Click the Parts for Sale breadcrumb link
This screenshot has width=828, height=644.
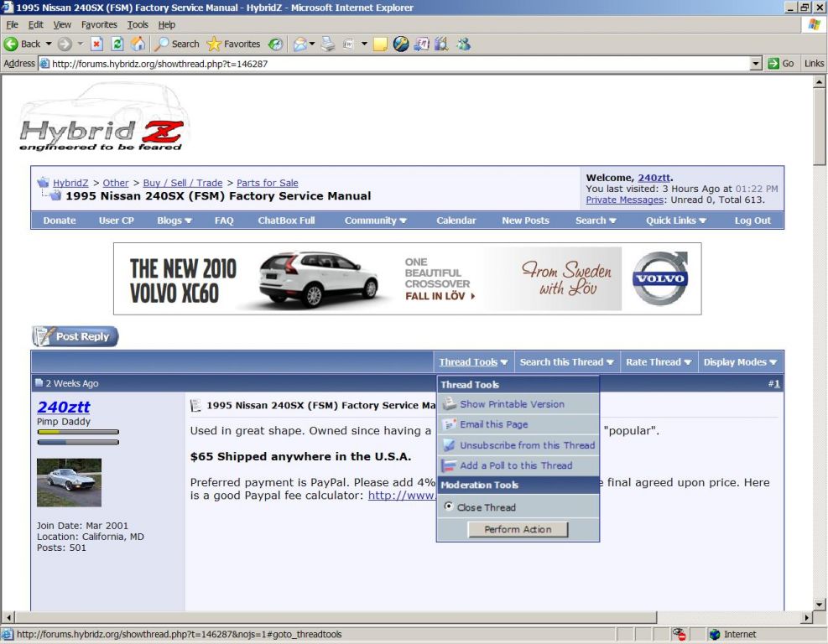click(267, 183)
